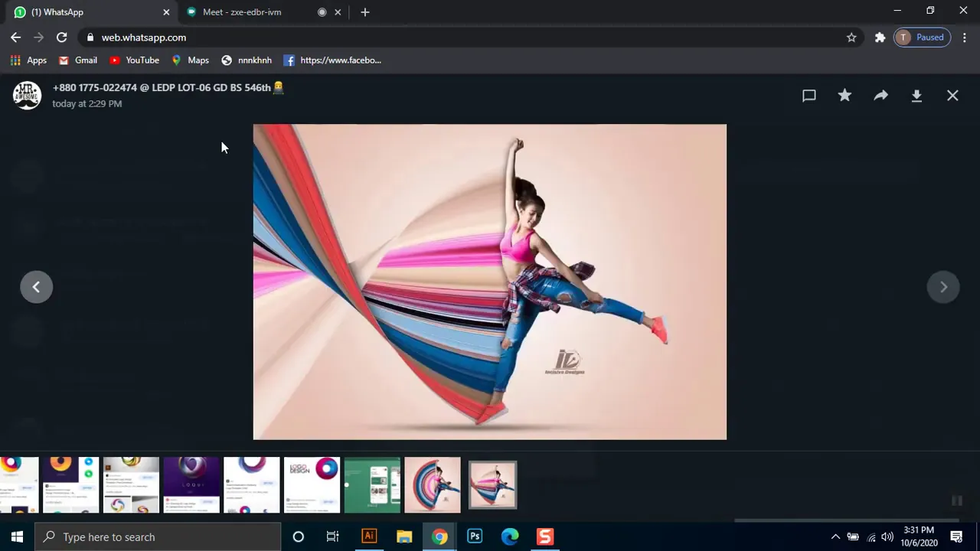
Task: Open the Windows Start menu
Action: 17,536
